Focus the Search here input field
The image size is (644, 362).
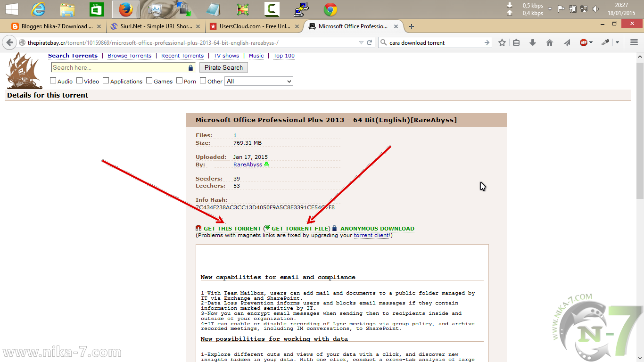(123, 67)
